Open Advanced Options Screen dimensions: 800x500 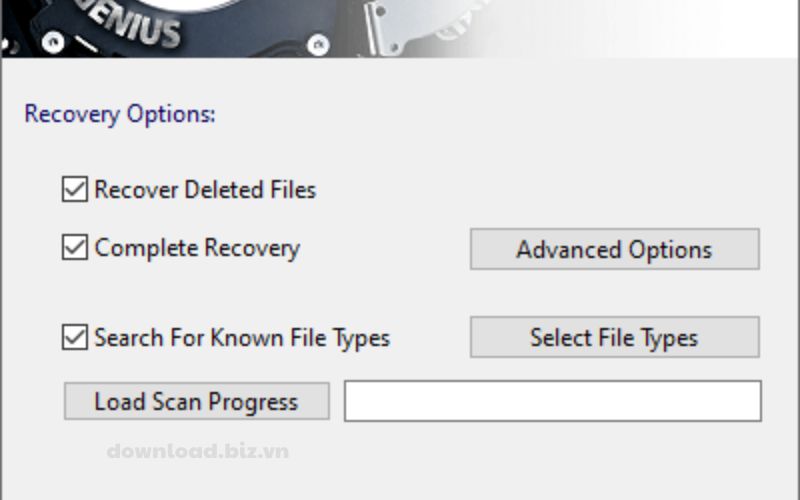point(614,249)
